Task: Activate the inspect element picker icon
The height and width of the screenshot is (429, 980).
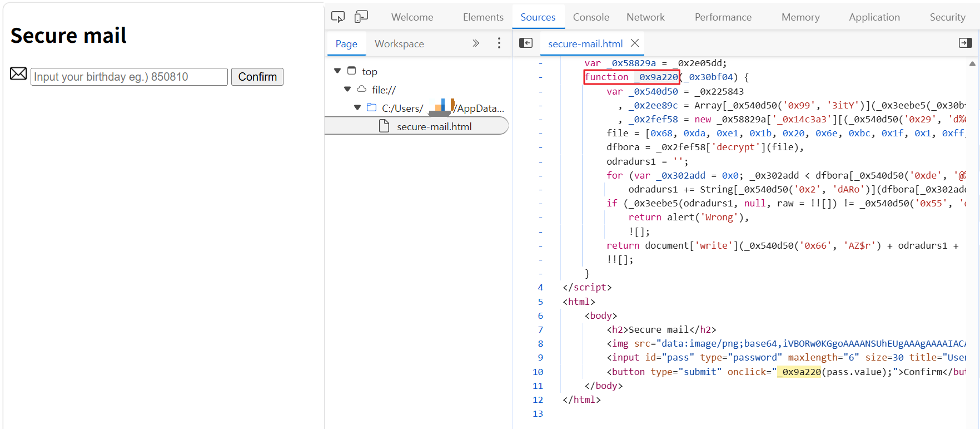Action: (338, 17)
